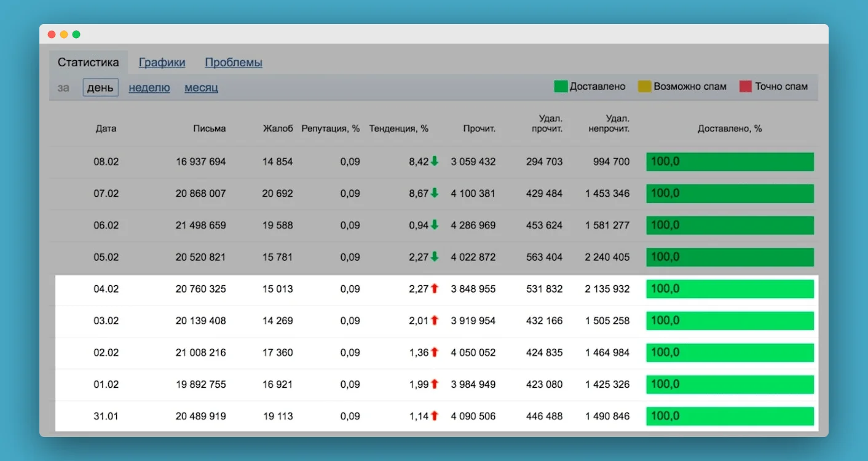Click the green down arrow in 05.02 row

[x=435, y=257]
